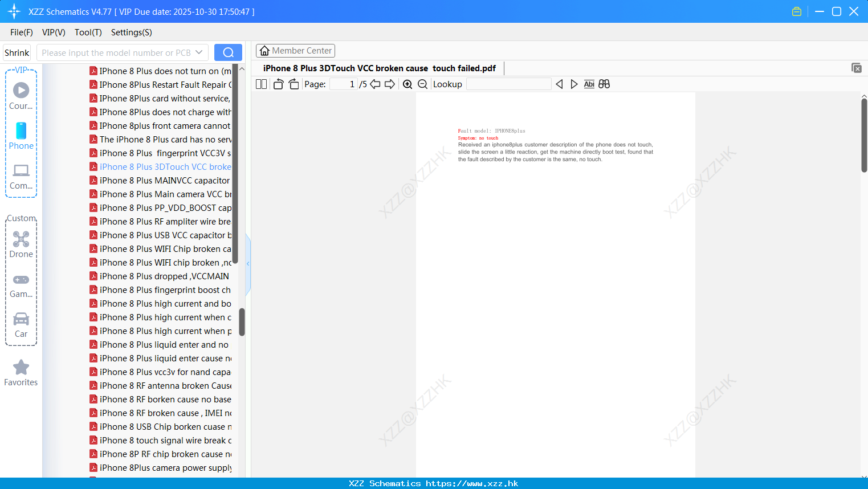
Task: Select the 3DTouch VCC broken PDF tab
Action: (x=379, y=68)
